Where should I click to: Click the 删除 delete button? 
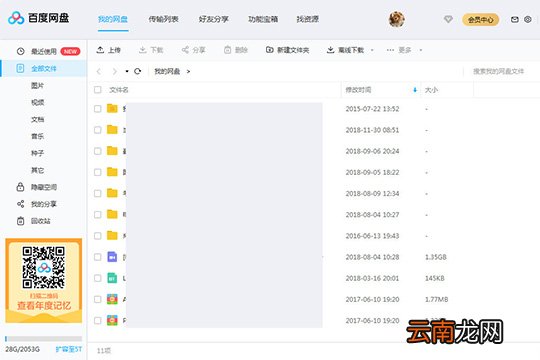tap(236, 50)
